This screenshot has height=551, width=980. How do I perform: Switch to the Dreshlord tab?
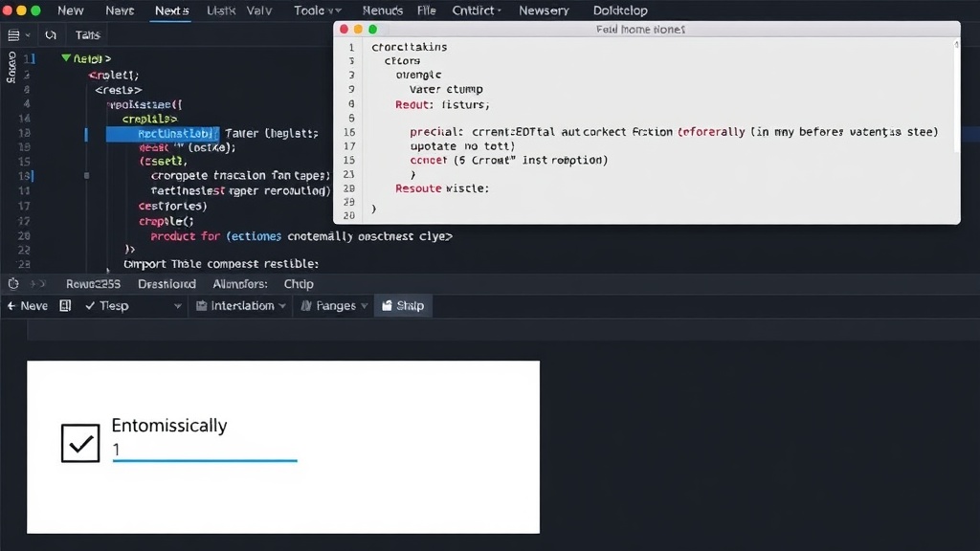(x=167, y=283)
